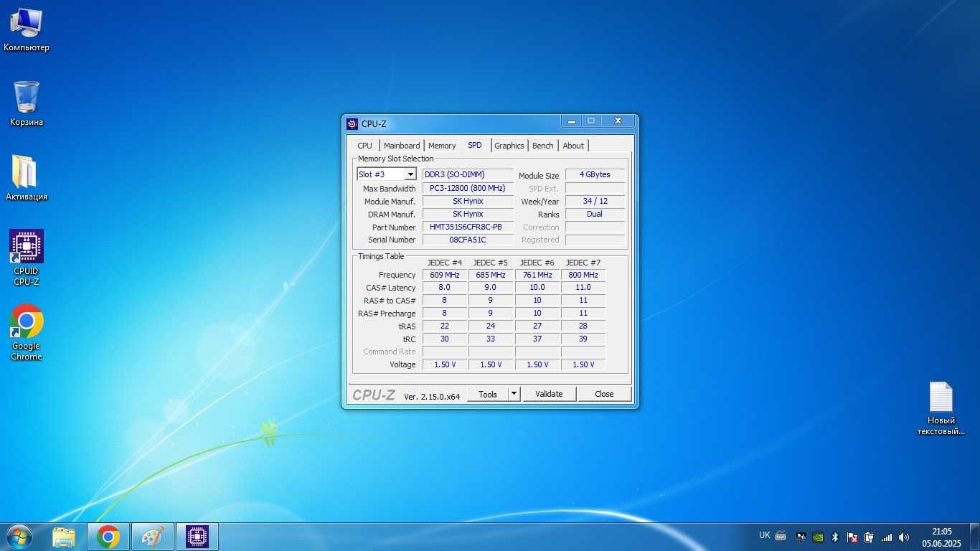Click the CAS# Latency 11.0 cell
980x551 pixels.
point(583,287)
